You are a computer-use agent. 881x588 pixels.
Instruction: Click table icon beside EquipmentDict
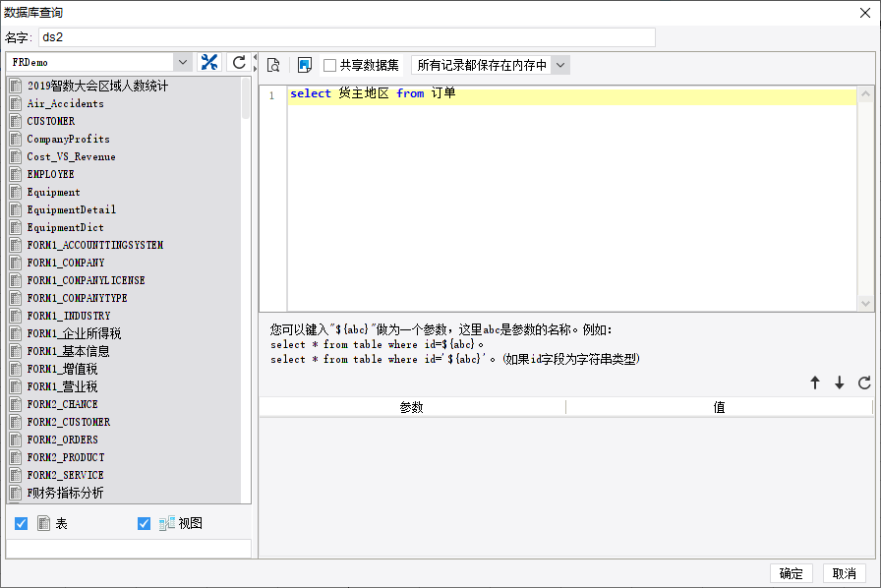pyautogui.click(x=16, y=227)
